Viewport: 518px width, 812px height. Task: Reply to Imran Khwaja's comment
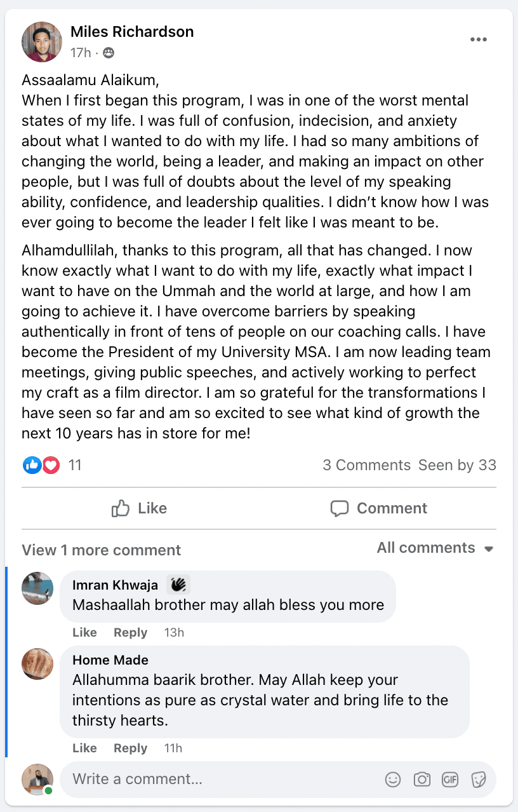tap(130, 632)
